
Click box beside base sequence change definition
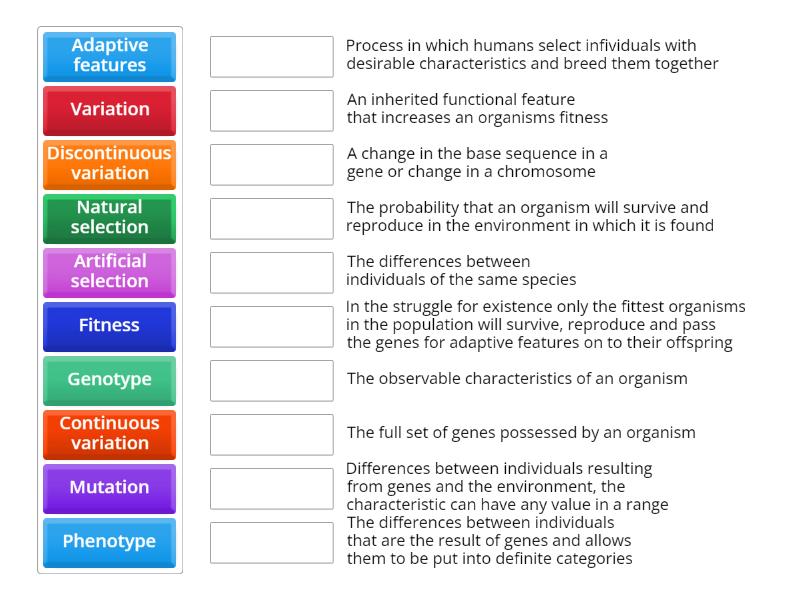coord(272,165)
